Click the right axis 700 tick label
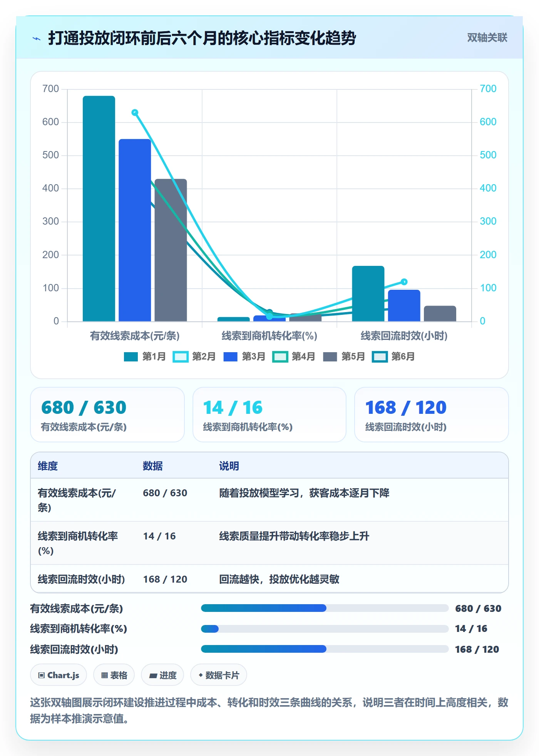Screen dimensions: 539x756 pyautogui.click(x=488, y=89)
